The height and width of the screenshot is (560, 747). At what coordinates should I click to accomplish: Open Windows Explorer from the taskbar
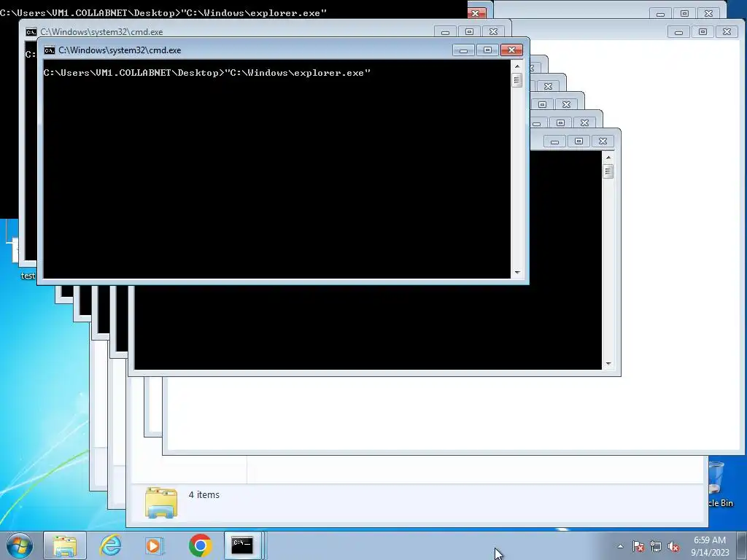tap(65, 545)
